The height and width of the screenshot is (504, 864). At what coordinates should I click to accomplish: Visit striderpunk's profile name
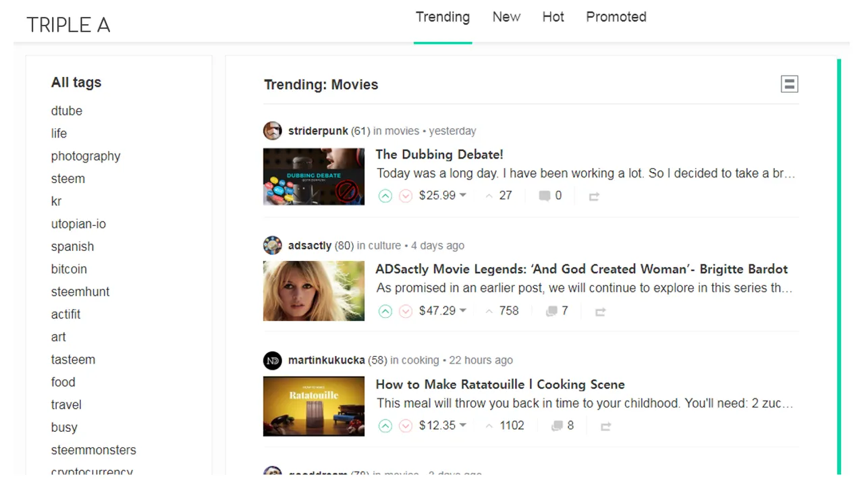point(318,131)
